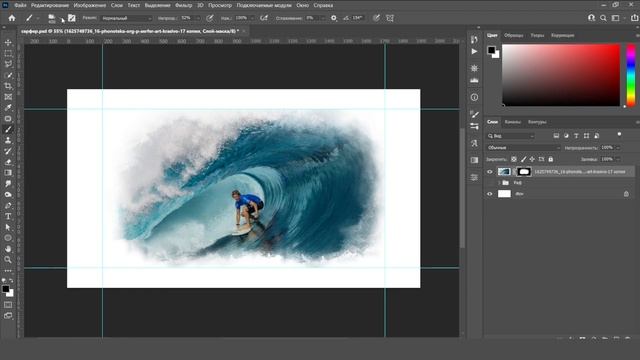The image size is (640, 360).
Task: Open layer opacity 100% dropdown arrow
Action: [x=618, y=148]
